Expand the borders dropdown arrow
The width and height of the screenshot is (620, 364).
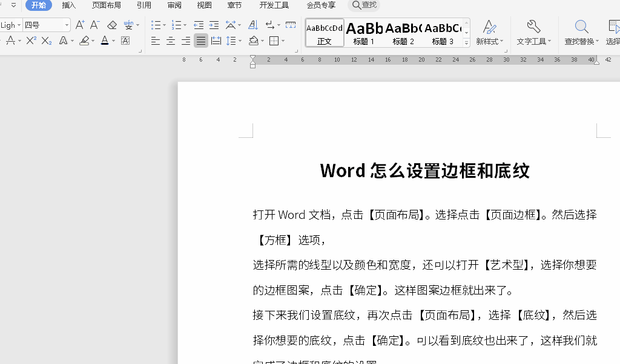pos(283,41)
